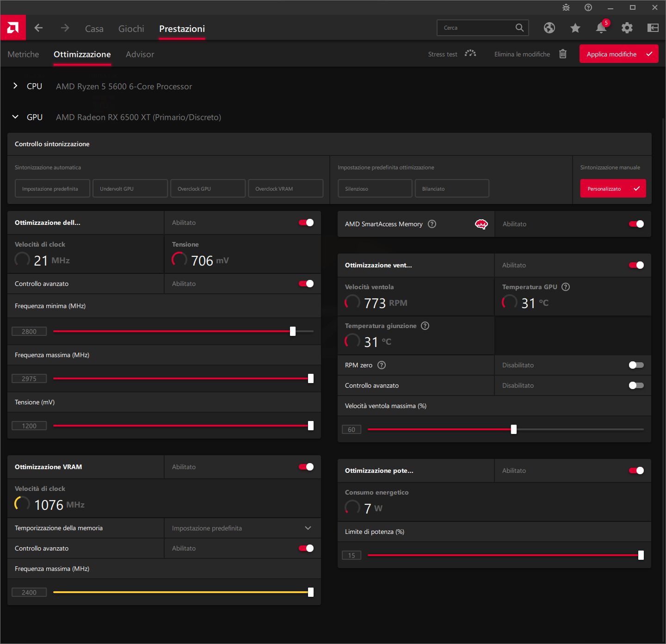Open favorites with the star icon
The image size is (666, 644).
pos(575,28)
